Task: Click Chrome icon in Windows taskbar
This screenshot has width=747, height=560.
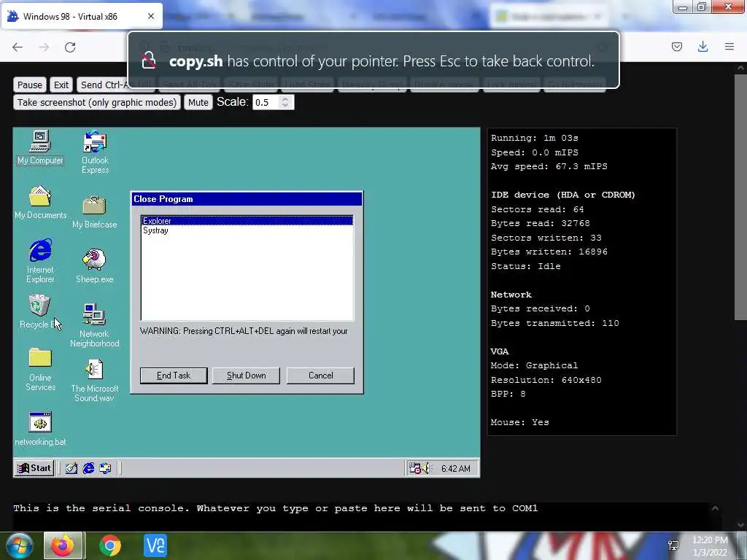Action: click(110, 545)
